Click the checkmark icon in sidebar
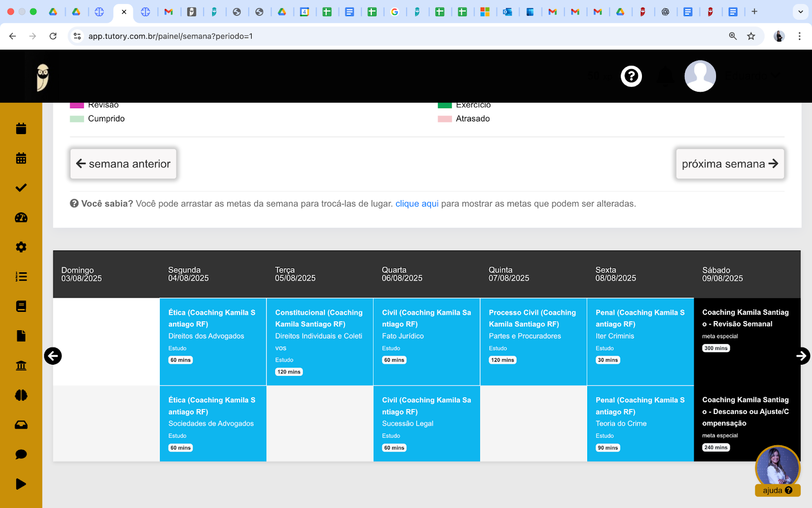Image resolution: width=812 pixels, height=508 pixels. (x=21, y=188)
